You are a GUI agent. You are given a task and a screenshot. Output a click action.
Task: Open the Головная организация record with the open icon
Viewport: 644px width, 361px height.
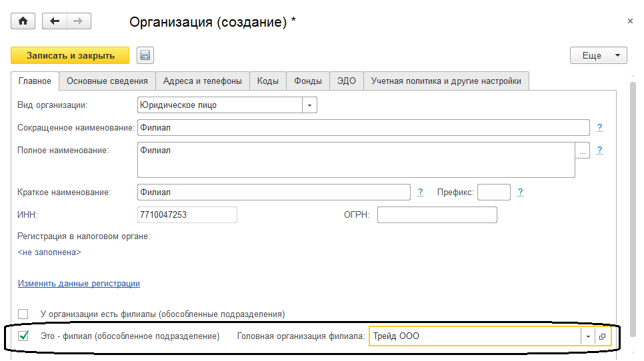pyautogui.click(x=602, y=337)
